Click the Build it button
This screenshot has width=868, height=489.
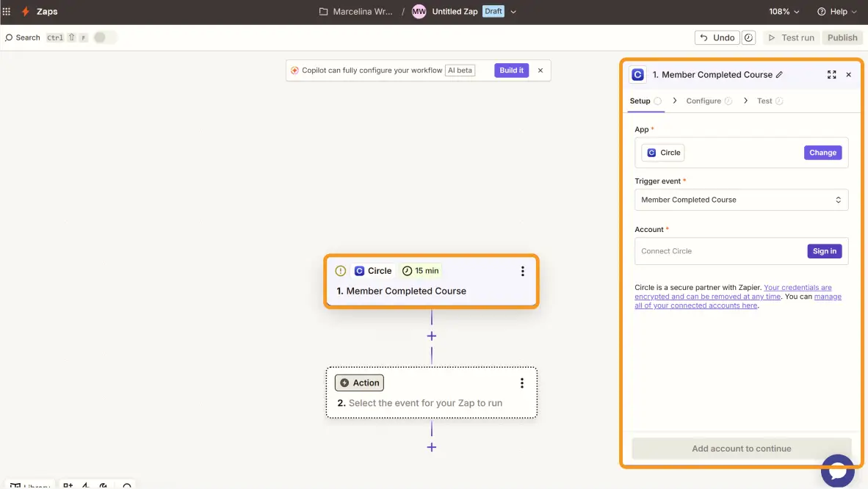(x=511, y=70)
